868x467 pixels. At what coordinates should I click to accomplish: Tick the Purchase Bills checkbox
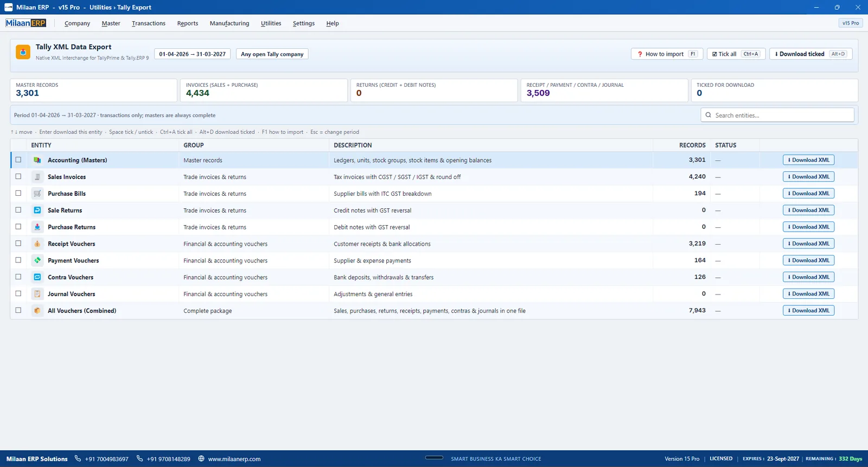[18, 194]
